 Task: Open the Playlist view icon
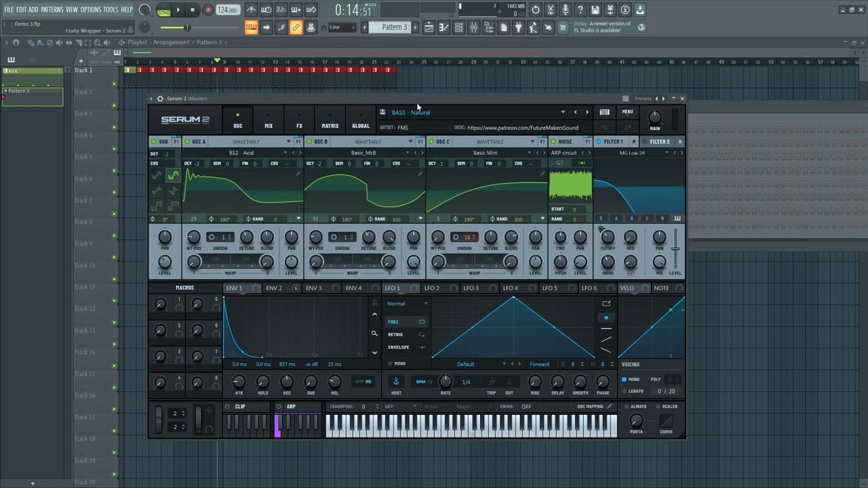coord(429,27)
